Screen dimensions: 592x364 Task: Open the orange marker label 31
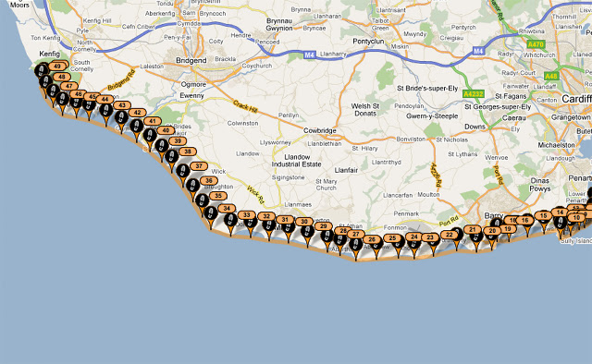[x=285, y=220]
